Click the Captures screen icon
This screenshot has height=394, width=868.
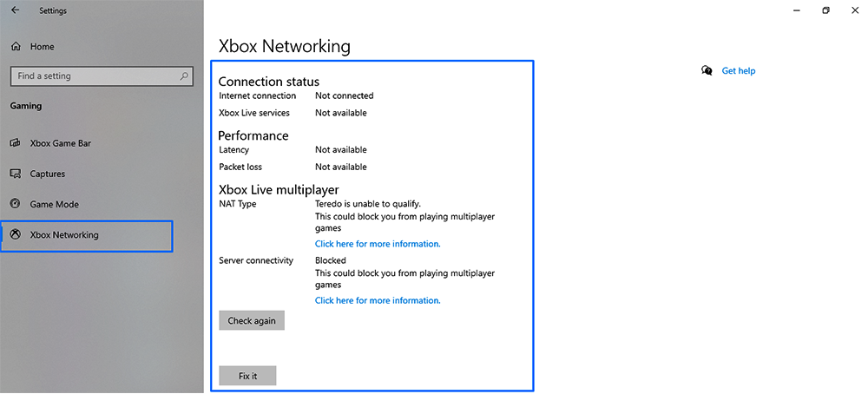(16, 174)
